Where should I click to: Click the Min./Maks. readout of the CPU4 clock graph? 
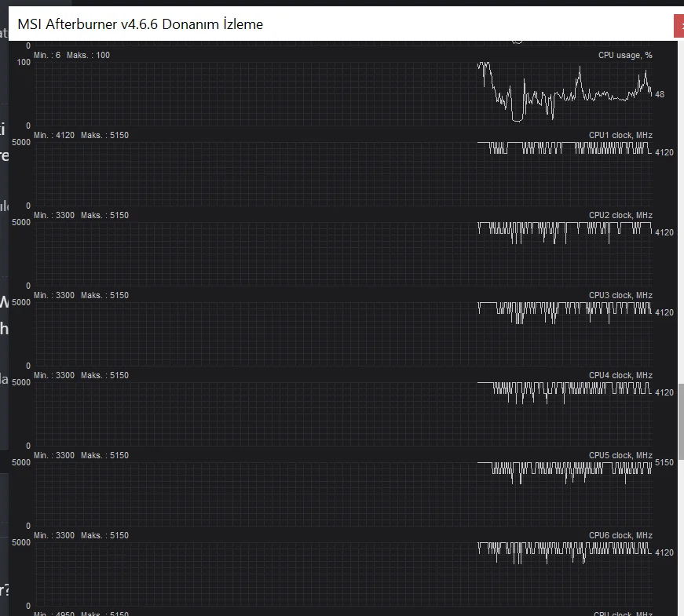coord(81,375)
